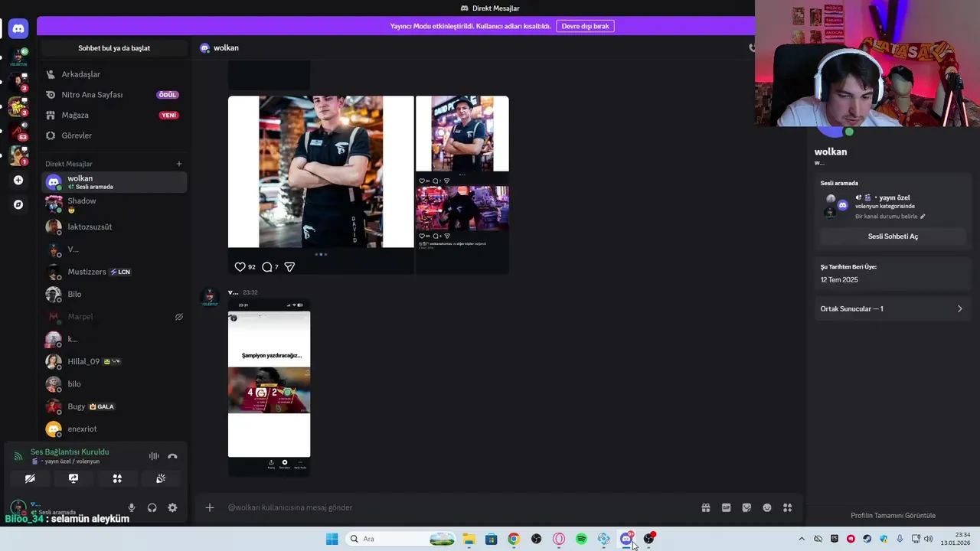
Task: Click Windows taskbar search box Ara
Action: (401, 539)
